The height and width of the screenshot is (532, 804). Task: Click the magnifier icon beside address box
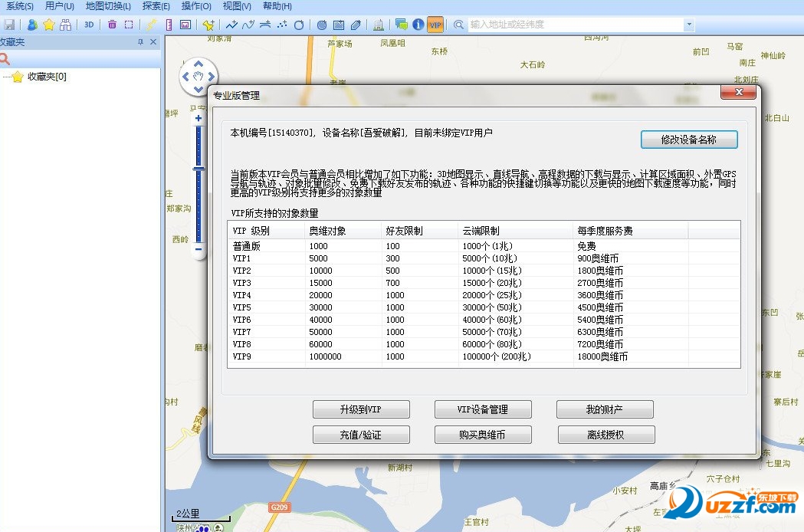458,25
